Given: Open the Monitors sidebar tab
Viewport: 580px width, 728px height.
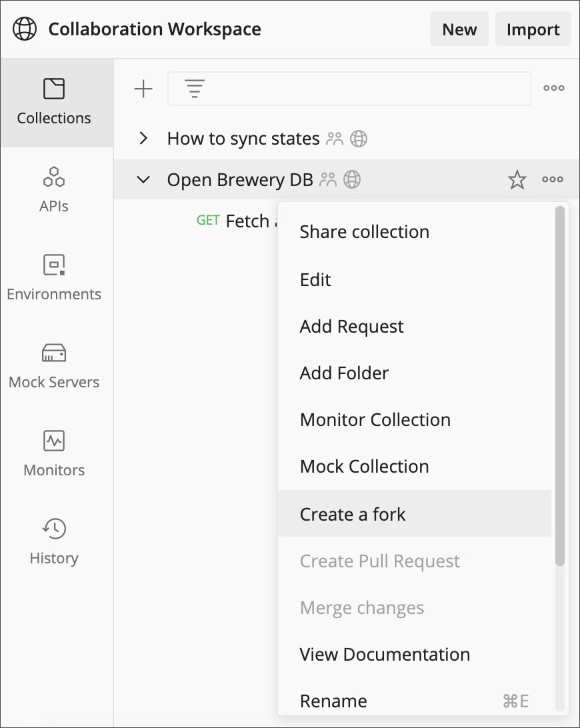Looking at the screenshot, I should pos(54,454).
